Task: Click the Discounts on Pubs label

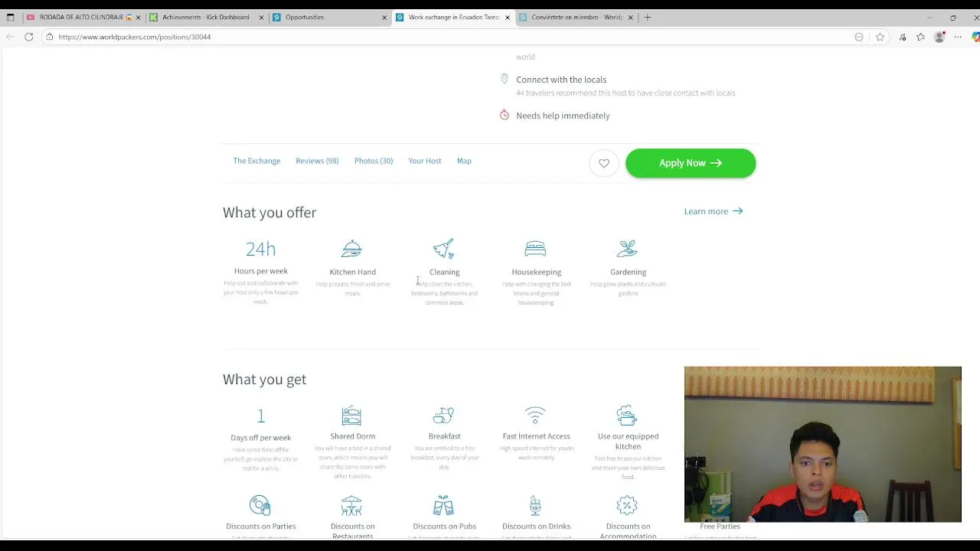Action: coord(444,527)
